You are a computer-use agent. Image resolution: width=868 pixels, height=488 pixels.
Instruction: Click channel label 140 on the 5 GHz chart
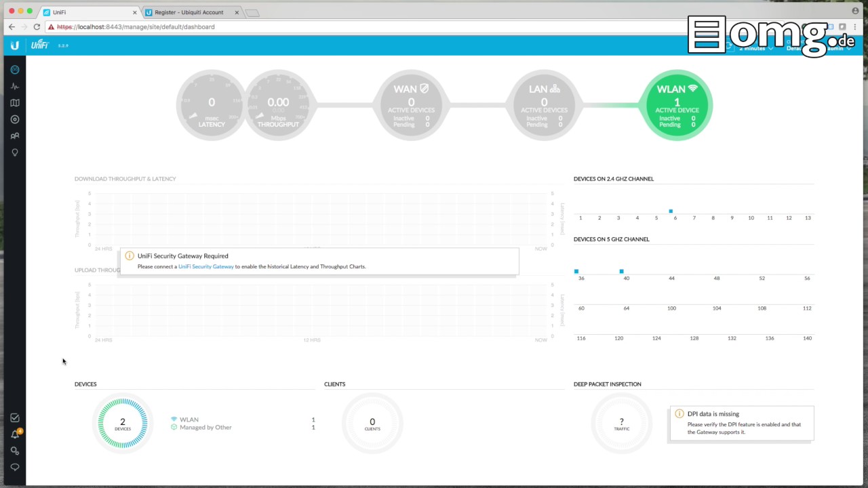807,338
